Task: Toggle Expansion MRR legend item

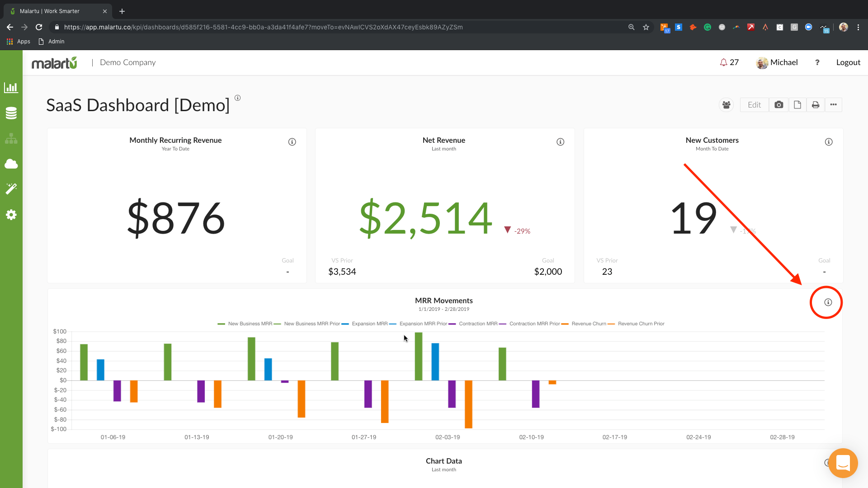Action: (x=364, y=324)
